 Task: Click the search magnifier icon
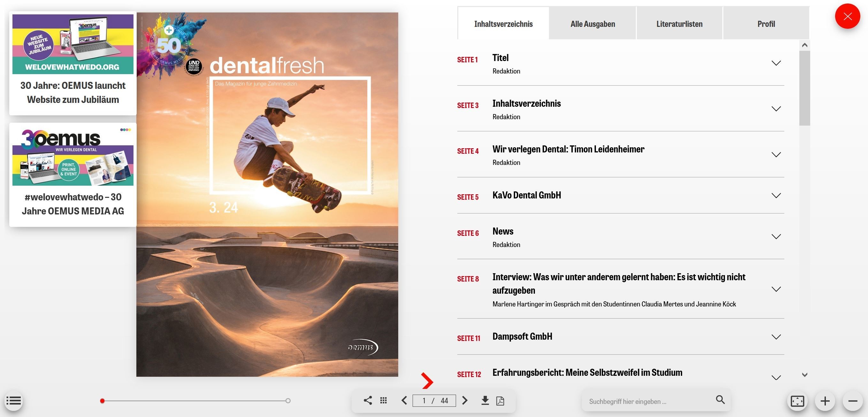[x=720, y=400]
